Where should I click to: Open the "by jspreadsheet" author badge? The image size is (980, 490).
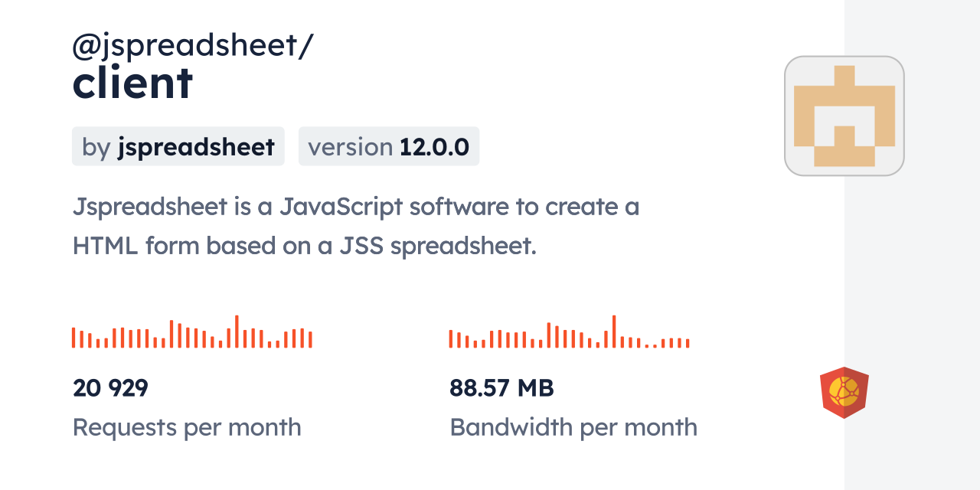178,146
